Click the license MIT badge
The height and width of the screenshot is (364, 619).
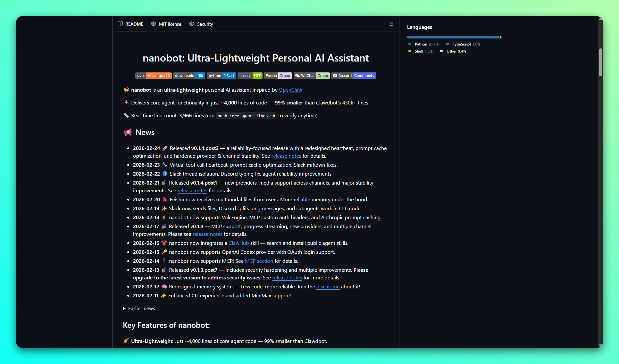(250, 76)
